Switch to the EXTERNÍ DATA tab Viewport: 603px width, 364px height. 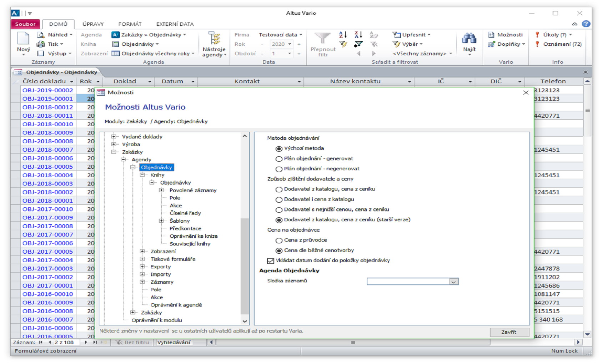[175, 24]
